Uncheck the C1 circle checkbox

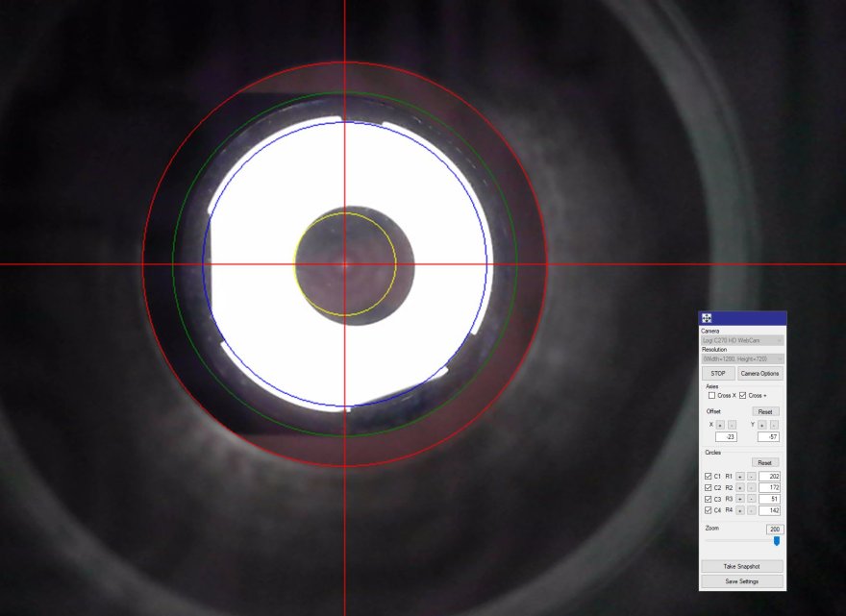[x=709, y=476]
